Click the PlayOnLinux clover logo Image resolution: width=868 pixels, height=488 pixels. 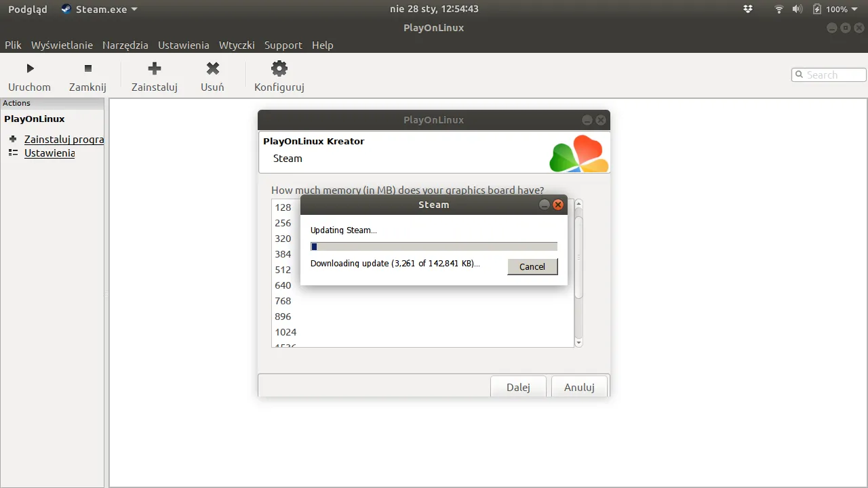[x=579, y=154]
